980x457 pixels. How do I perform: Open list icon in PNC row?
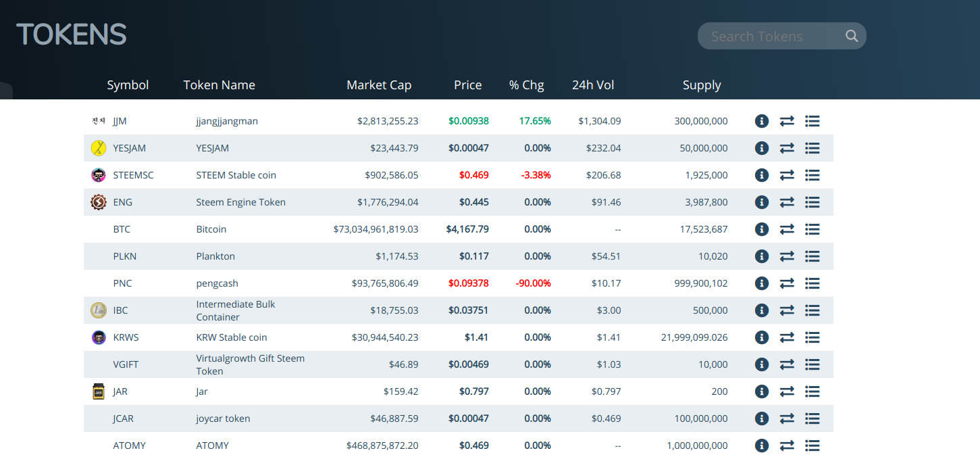coord(813,283)
